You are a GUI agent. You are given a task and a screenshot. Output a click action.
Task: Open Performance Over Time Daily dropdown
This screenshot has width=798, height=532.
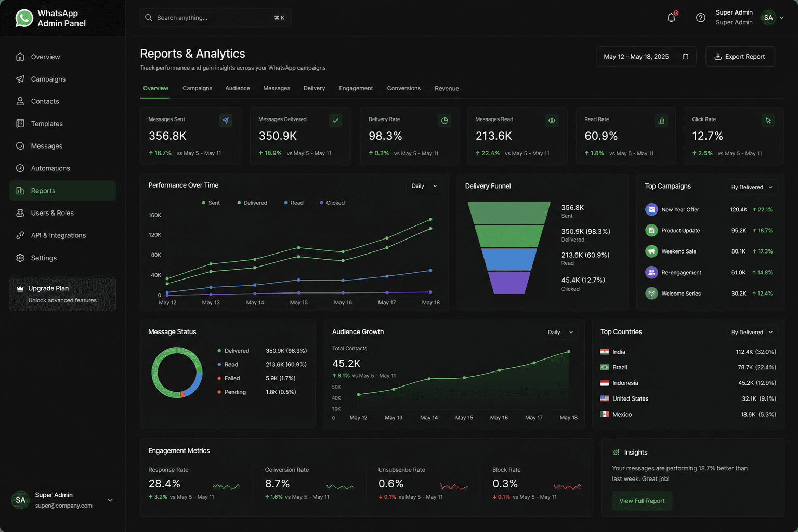(424, 186)
